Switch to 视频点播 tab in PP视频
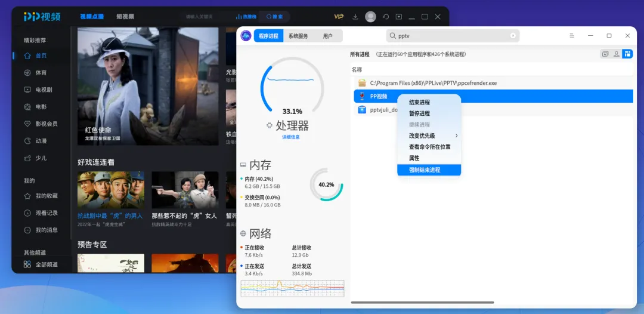Screen dimensions: 644x314 click(92, 17)
